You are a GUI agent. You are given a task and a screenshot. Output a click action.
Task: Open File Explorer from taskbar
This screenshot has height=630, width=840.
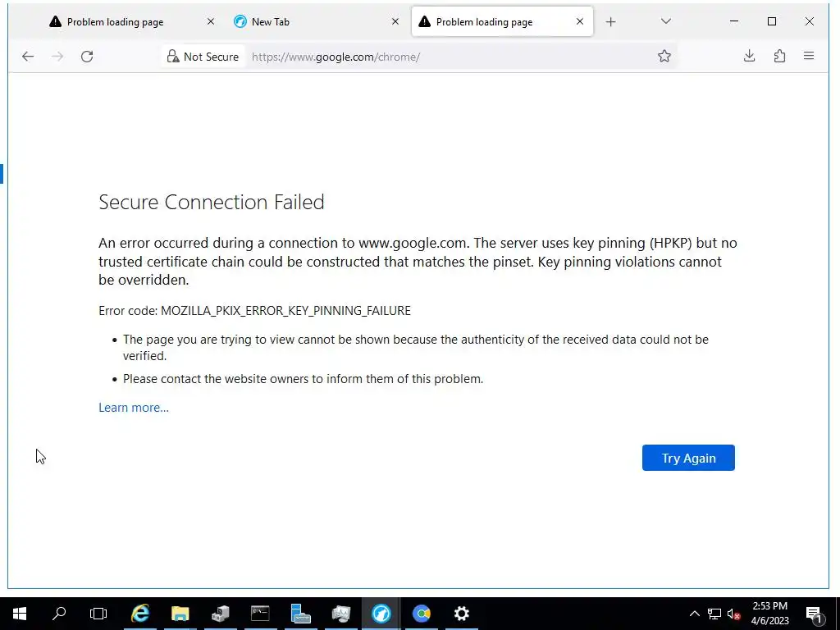180,614
